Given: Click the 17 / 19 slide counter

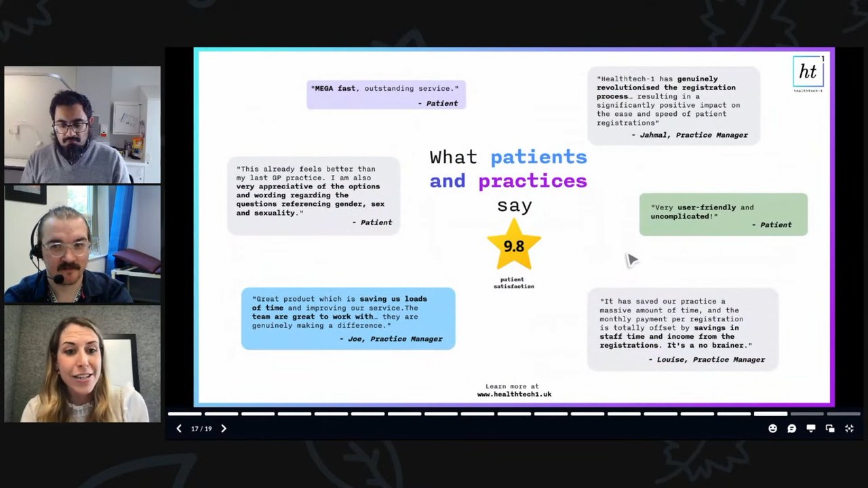Looking at the screenshot, I should pos(201,428).
